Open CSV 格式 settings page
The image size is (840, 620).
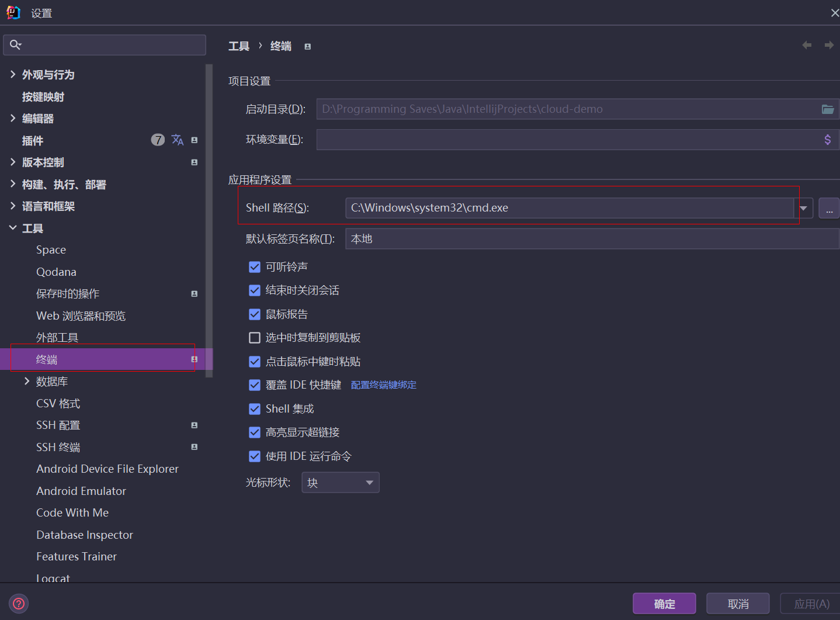58,403
